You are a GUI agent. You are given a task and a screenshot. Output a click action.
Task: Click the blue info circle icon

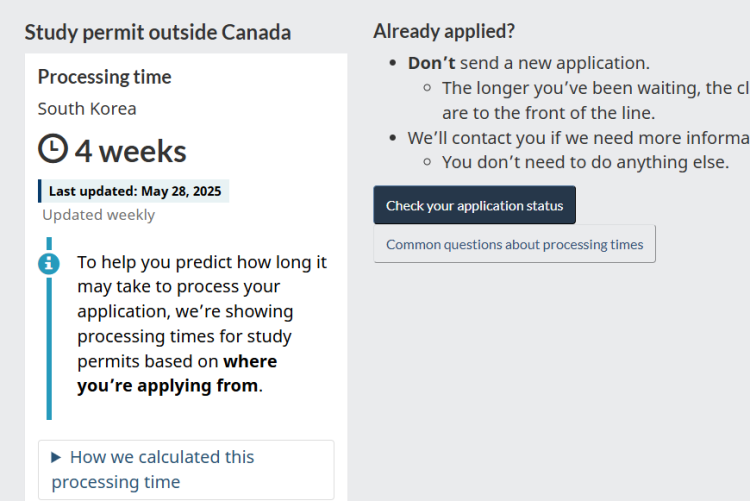[49, 263]
